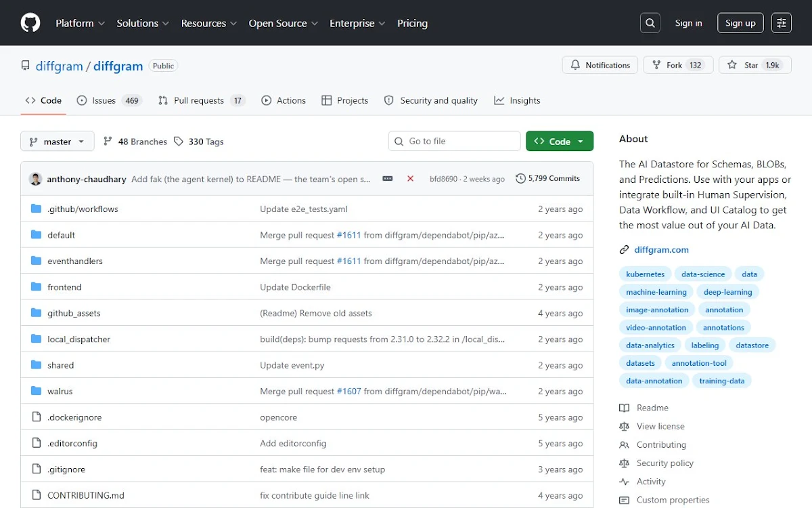Open the github_assets folder name
The width and height of the screenshot is (812, 508).
pos(74,313)
